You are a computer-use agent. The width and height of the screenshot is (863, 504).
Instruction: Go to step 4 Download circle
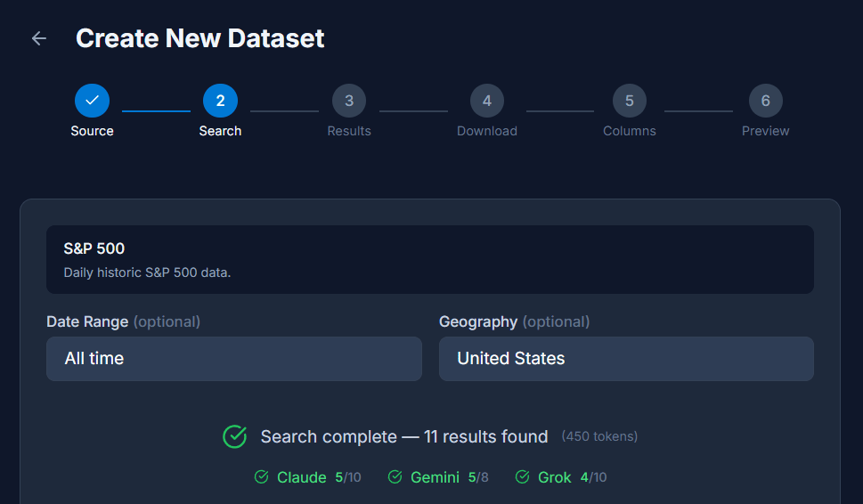coord(487,101)
